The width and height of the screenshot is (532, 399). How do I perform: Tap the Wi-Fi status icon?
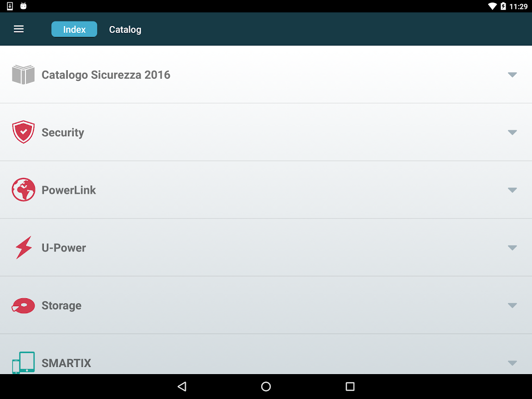click(492, 6)
